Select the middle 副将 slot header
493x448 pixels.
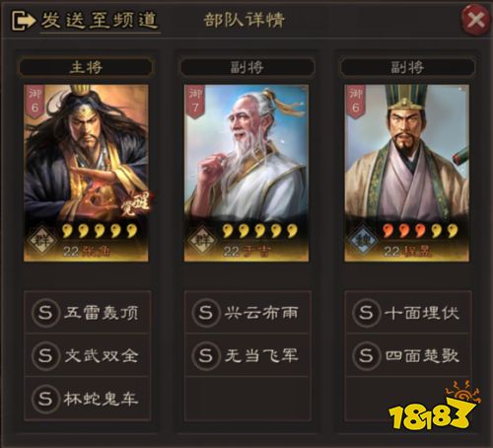pos(246,67)
